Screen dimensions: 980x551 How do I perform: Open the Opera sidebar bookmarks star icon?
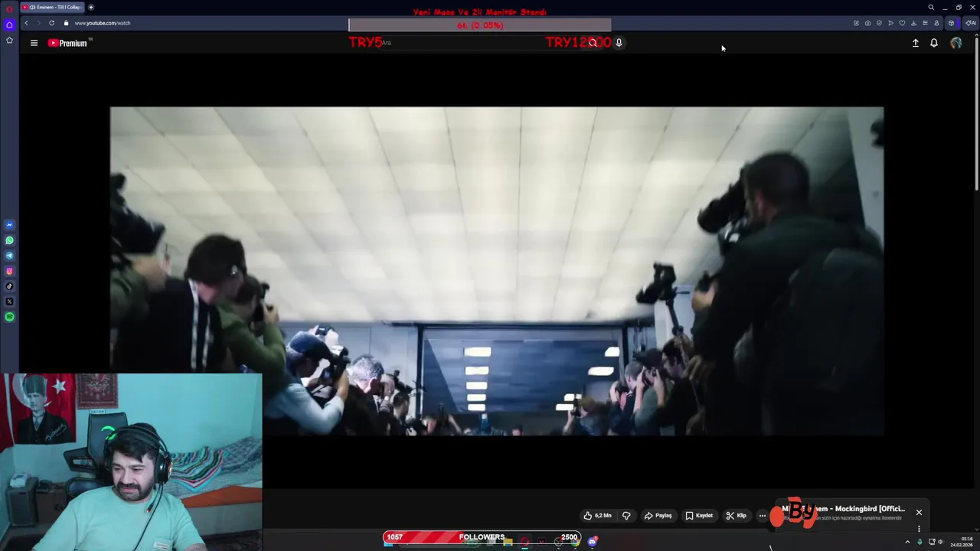click(x=9, y=40)
